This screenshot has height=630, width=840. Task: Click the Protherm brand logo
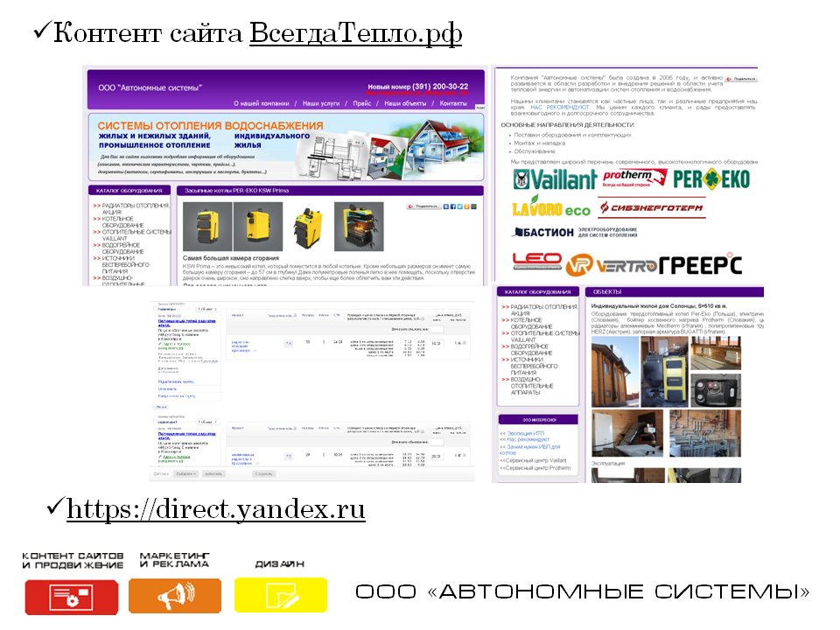635,178
